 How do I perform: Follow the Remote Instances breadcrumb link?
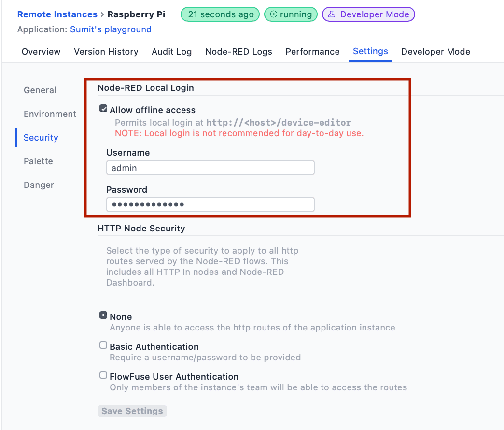57,14
